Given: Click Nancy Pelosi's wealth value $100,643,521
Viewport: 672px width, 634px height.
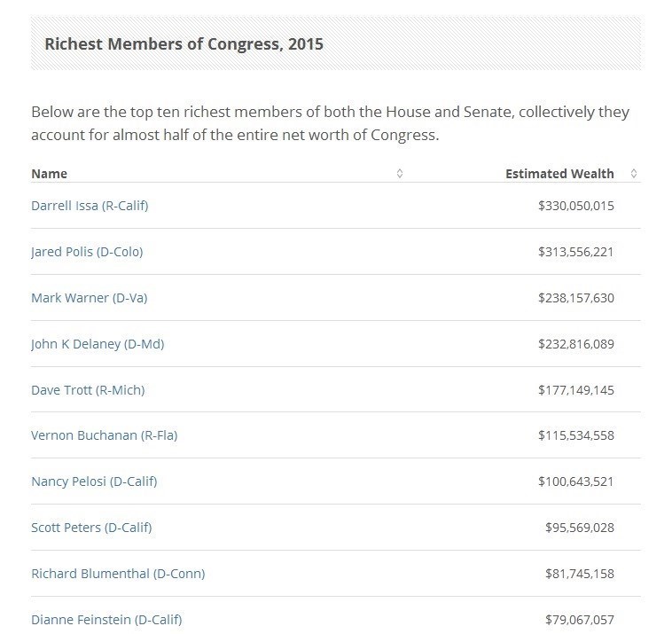Looking at the screenshot, I should click(x=575, y=481).
